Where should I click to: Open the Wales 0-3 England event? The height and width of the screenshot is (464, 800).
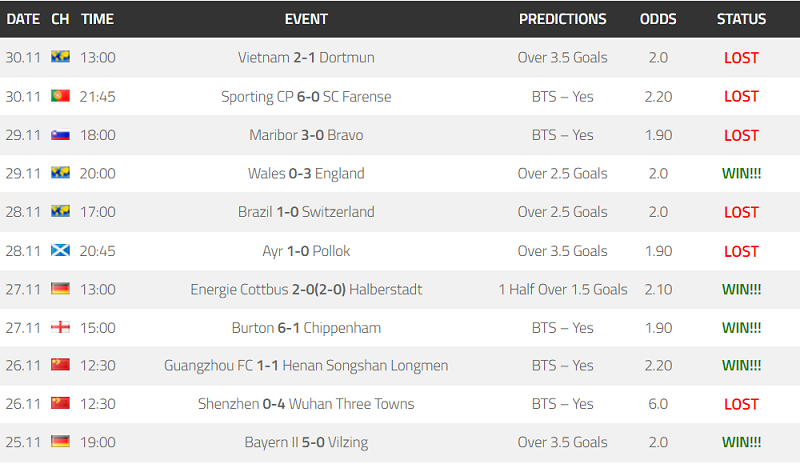(306, 174)
